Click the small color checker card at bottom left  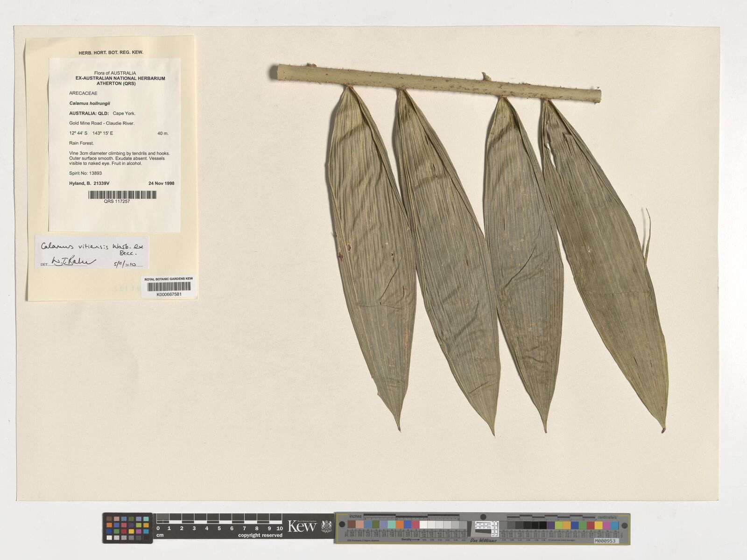[127, 528]
